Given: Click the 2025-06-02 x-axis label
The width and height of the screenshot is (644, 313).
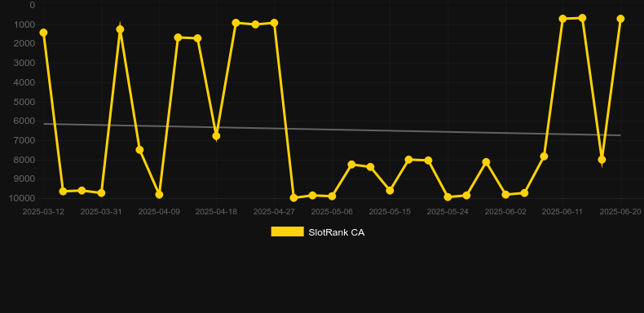Looking at the screenshot, I should click(505, 212).
